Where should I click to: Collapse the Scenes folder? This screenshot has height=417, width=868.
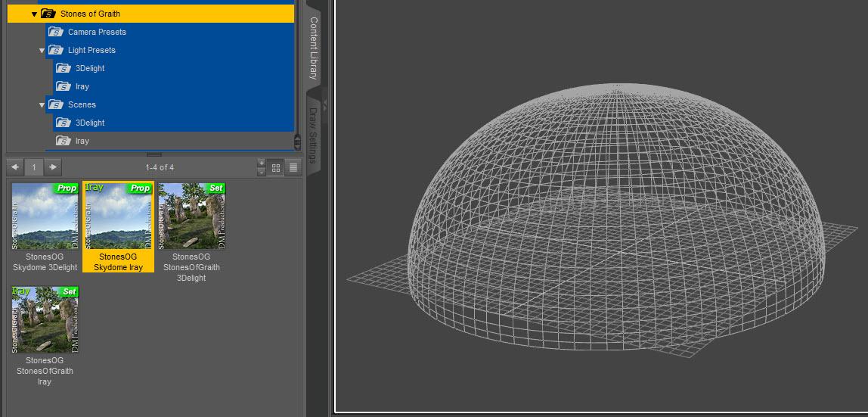coord(42,105)
